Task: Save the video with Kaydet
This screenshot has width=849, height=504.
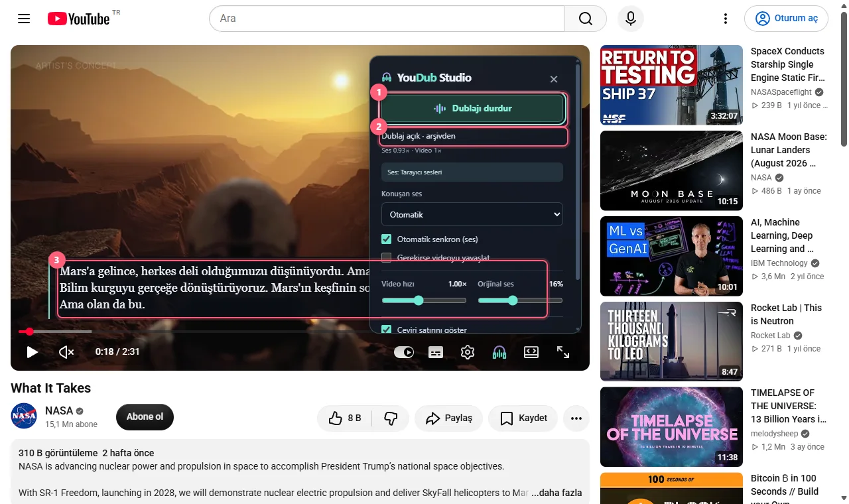Action: [523, 418]
